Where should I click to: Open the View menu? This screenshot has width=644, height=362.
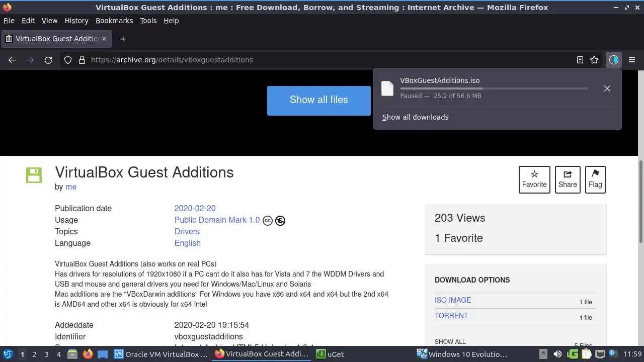(49, 21)
